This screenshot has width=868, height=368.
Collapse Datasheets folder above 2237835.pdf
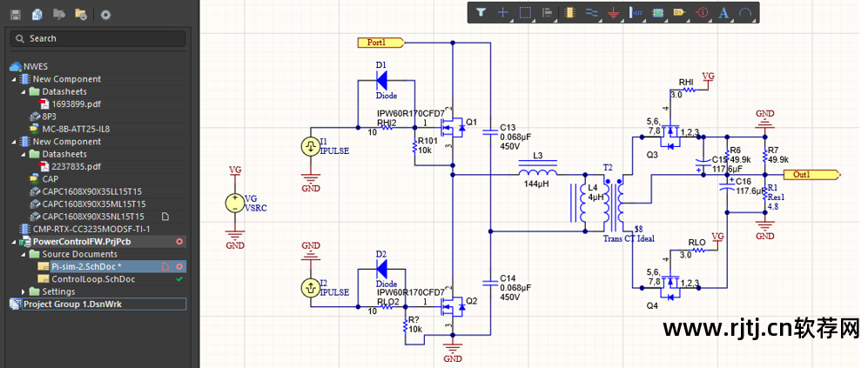[x=24, y=154]
